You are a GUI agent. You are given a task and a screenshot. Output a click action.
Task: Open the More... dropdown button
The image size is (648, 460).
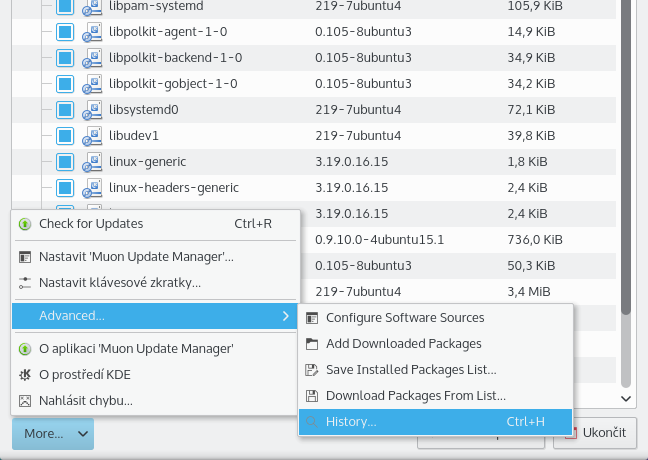click(x=53, y=434)
